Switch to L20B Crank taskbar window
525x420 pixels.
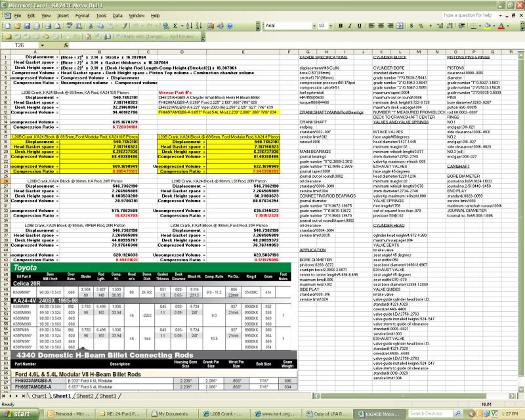click(x=224, y=414)
